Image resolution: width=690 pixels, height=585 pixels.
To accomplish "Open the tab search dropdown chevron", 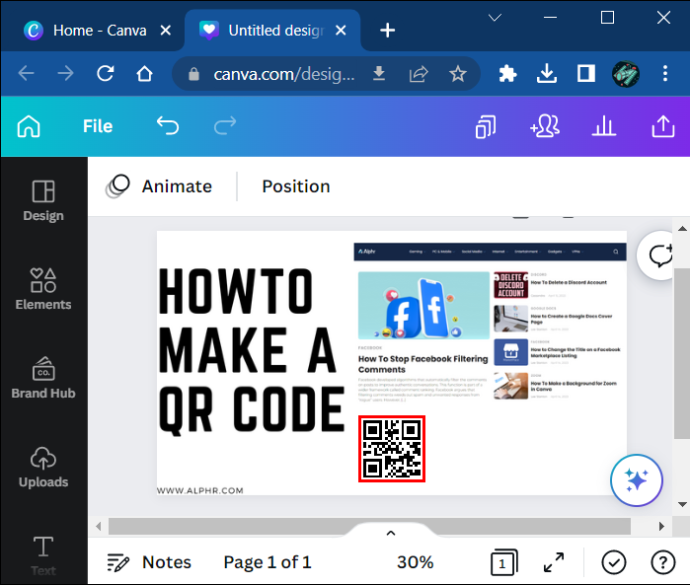I will click(x=495, y=18).
